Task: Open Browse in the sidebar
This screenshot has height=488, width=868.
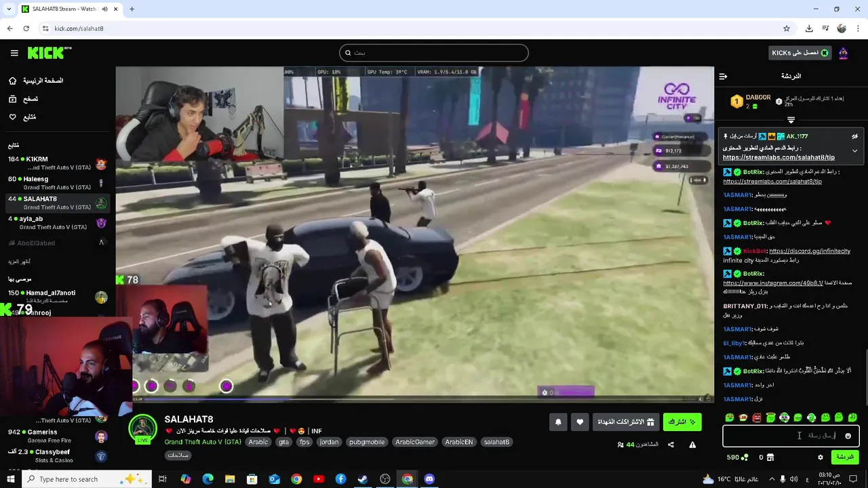Action: pos(24,99)
